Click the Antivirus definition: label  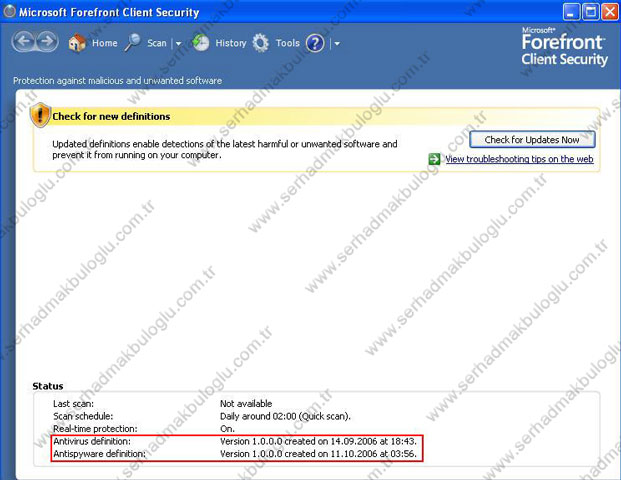click(92, 441)
